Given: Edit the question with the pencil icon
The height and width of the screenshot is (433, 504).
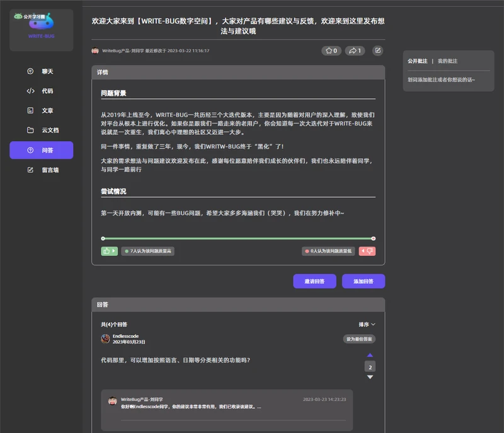Looking at the screenshot, I should click(377, 50).
